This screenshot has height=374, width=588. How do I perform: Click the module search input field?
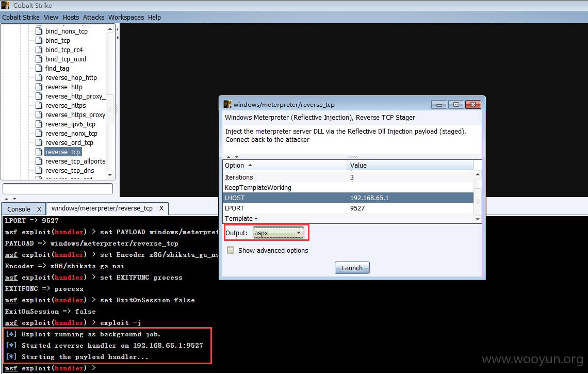coord(58,189)
